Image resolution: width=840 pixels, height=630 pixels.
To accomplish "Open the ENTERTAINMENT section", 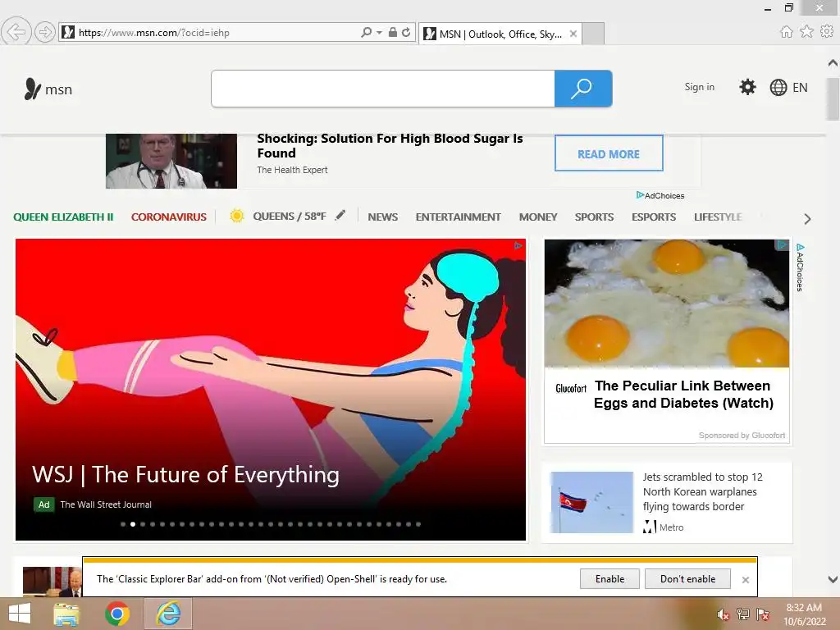I will [x=458, y=217].
